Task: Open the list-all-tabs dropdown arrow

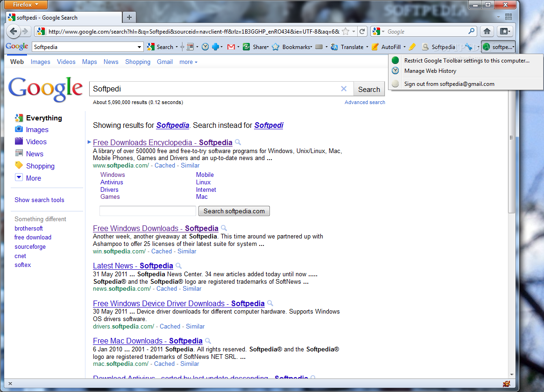Action: [498, 17]
